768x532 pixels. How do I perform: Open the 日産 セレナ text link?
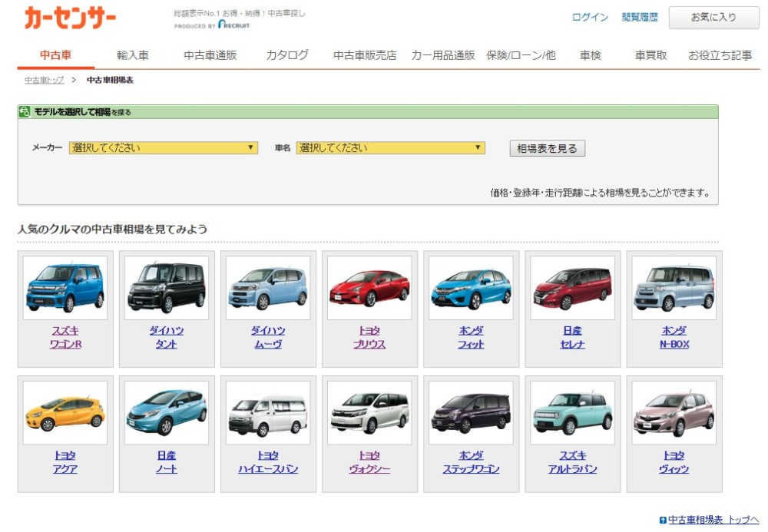click(x=572, y=337)
